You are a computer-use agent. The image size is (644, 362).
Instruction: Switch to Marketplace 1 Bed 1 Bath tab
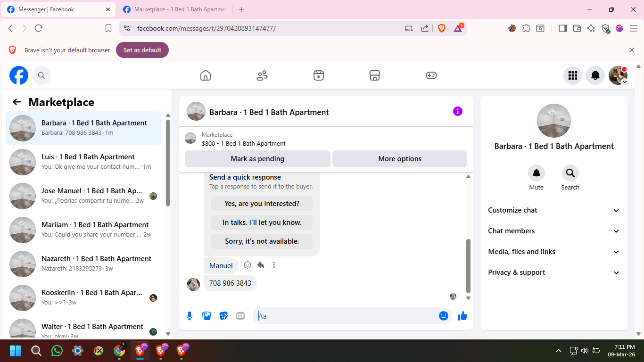coord(174,9)
